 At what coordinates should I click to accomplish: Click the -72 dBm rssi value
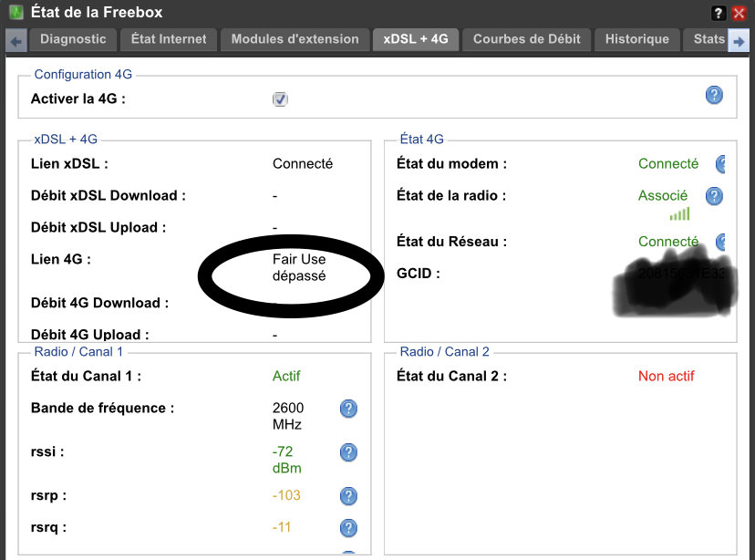tap(287, 460)
